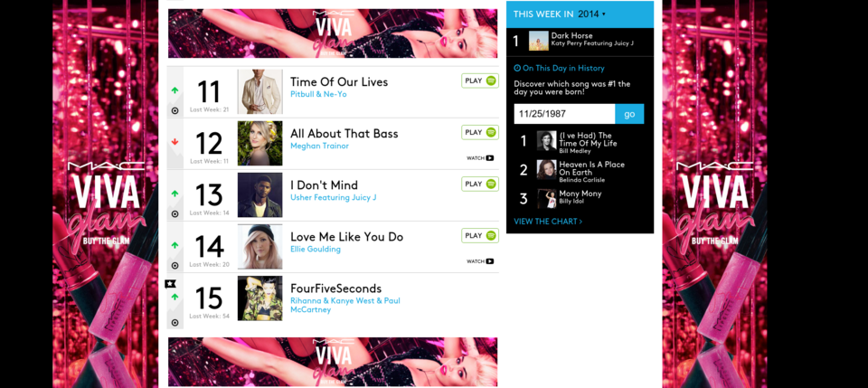Image resolution: width=868 pixels, height=388 pixels.
Task: Play Love Me Like You Do on Spotify
Action: click(x=480, y=235)
